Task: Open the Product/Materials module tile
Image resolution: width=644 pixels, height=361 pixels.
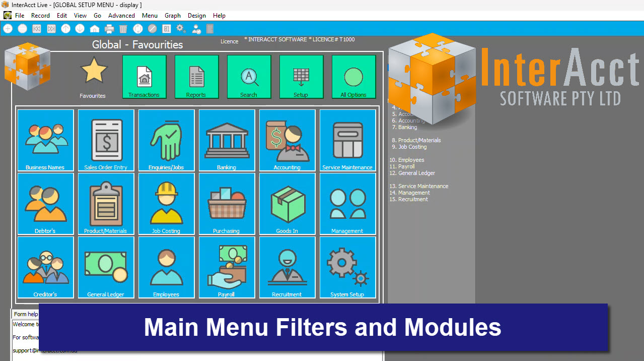Action: pyautogui.click(x=106, y=204)
